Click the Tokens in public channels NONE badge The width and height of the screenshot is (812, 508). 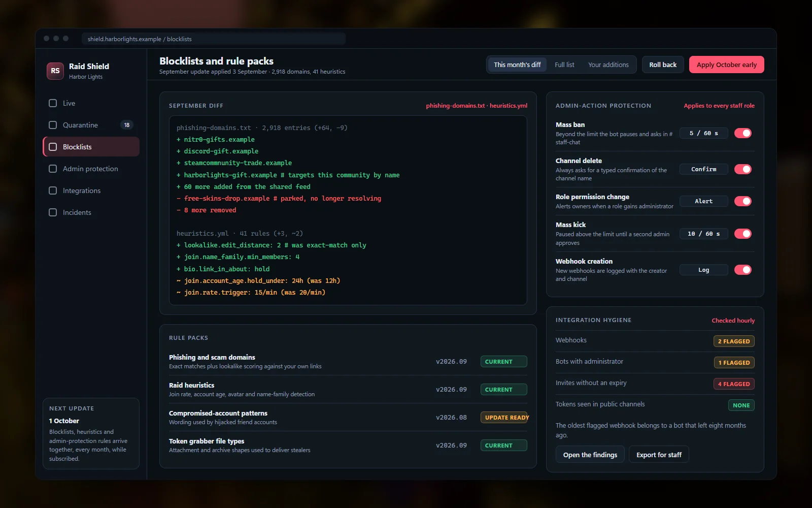741,405
